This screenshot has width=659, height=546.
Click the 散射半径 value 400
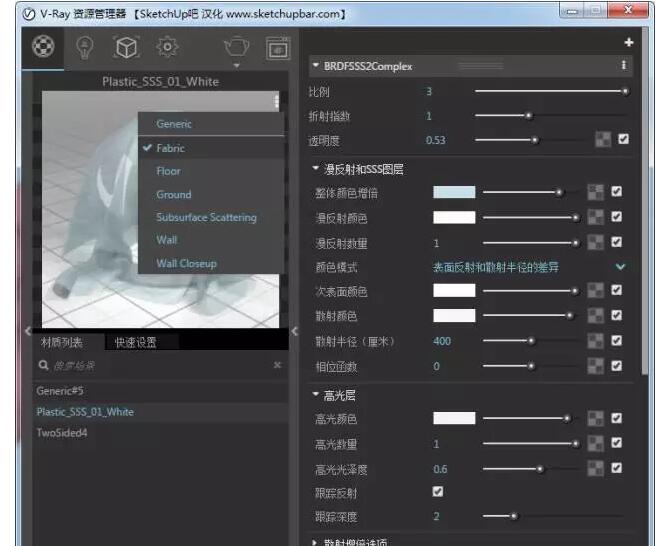point(442,341)
